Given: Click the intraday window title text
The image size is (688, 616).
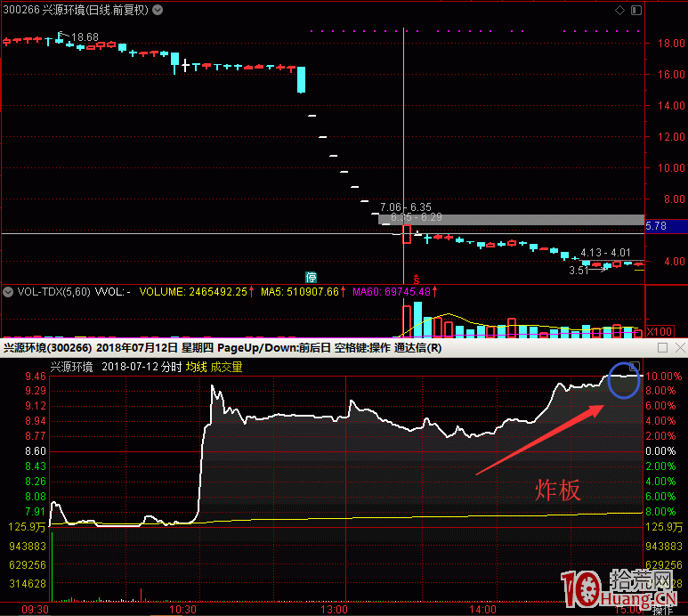Looking at the screenshot, I should coord(223,348).
